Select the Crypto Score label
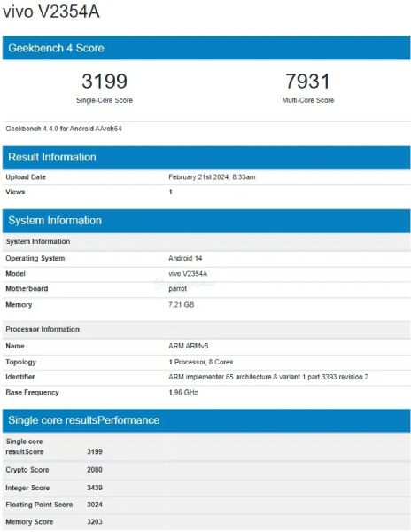Image resolution: width=411 pixels, height=532 pixels. [27, 470]
